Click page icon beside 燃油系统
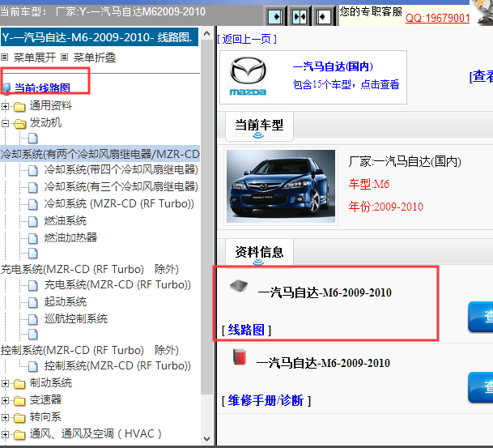This screenshot has height=448, width=493. [33, 221]
